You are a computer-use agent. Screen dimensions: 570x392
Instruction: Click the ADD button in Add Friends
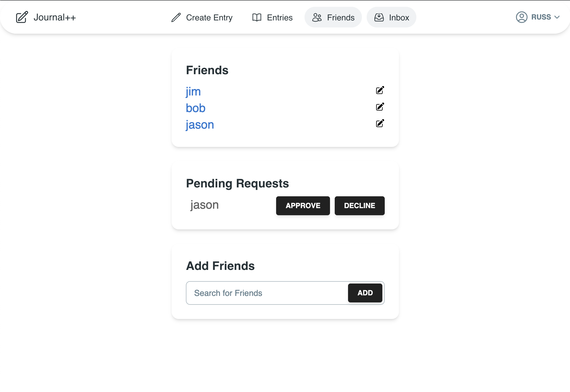point(365,293)
